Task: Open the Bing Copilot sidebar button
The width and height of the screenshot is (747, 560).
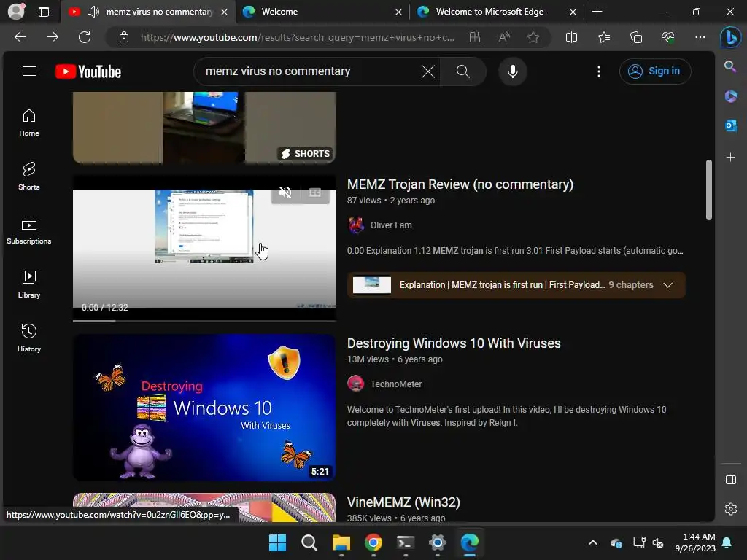Action: 731,38
